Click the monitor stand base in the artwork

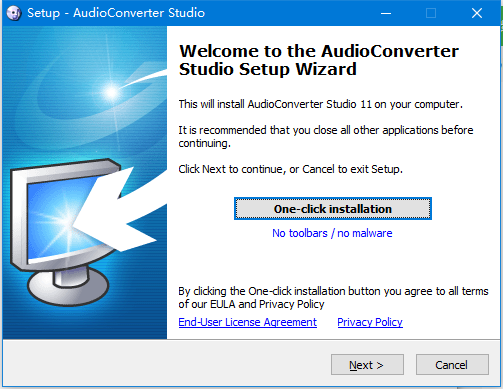coord(68,287)
